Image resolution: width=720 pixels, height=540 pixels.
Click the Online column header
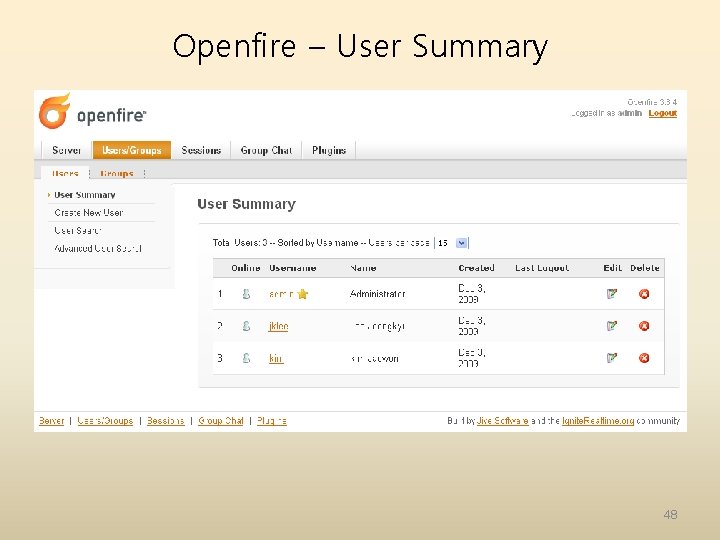coord(246,268)
